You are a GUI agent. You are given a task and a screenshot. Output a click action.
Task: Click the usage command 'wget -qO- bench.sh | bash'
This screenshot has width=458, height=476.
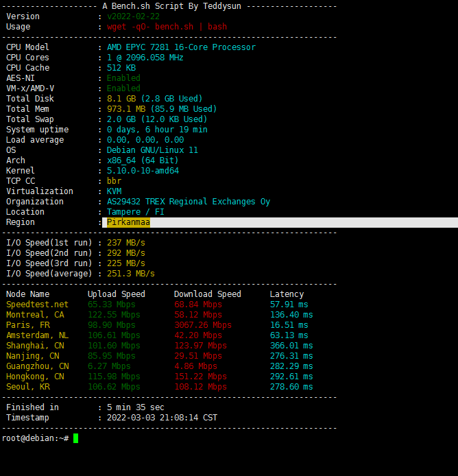167,27
